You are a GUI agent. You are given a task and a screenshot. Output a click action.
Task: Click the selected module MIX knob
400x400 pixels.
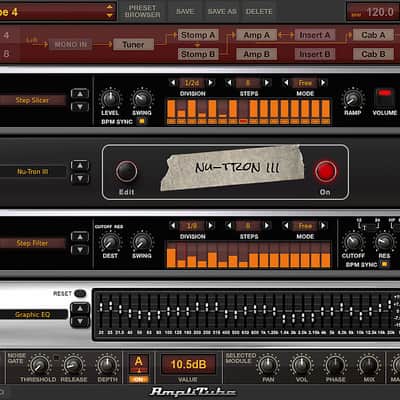point(369,366)
